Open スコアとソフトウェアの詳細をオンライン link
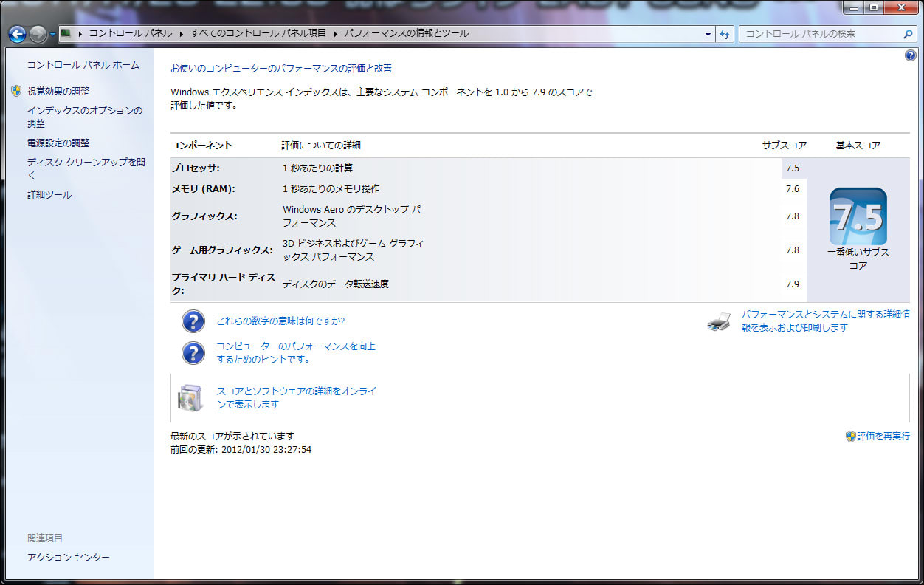Screen dimensions: 924x585 [297, 397]
